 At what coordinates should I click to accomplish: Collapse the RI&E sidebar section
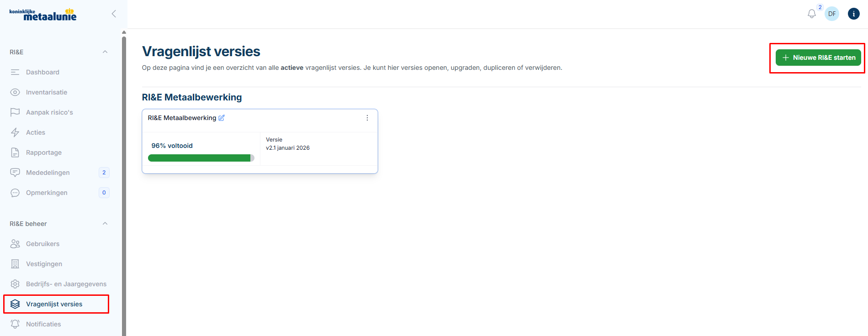coord(105,52)
